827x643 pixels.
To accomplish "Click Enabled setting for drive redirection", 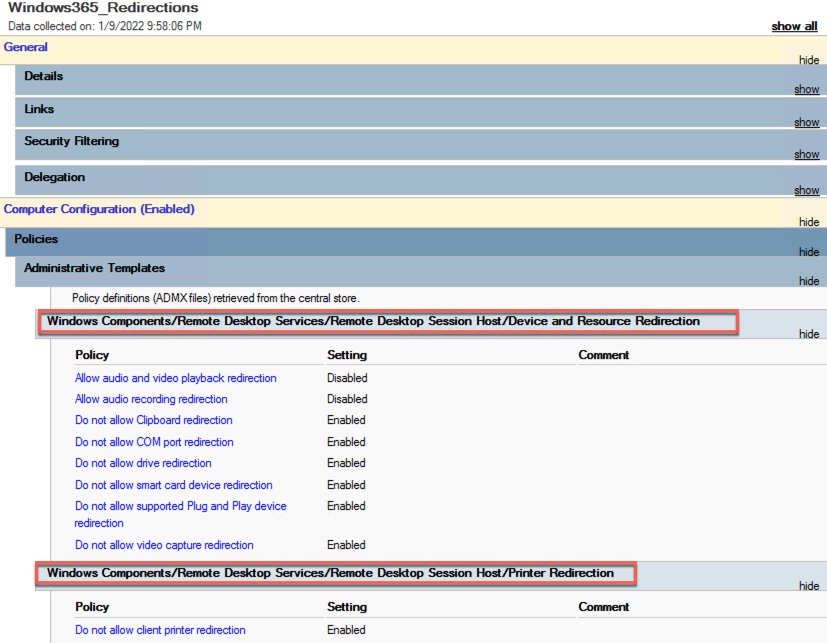I will [346, 463].
